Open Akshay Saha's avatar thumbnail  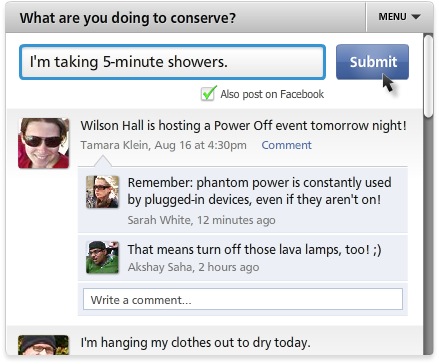[102, 257]
